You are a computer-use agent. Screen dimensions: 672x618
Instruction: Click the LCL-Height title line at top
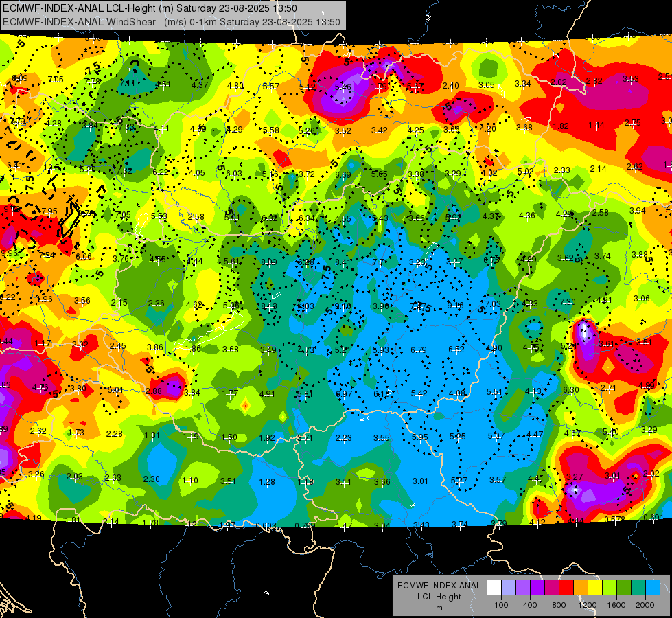click(x=150, y=8)
